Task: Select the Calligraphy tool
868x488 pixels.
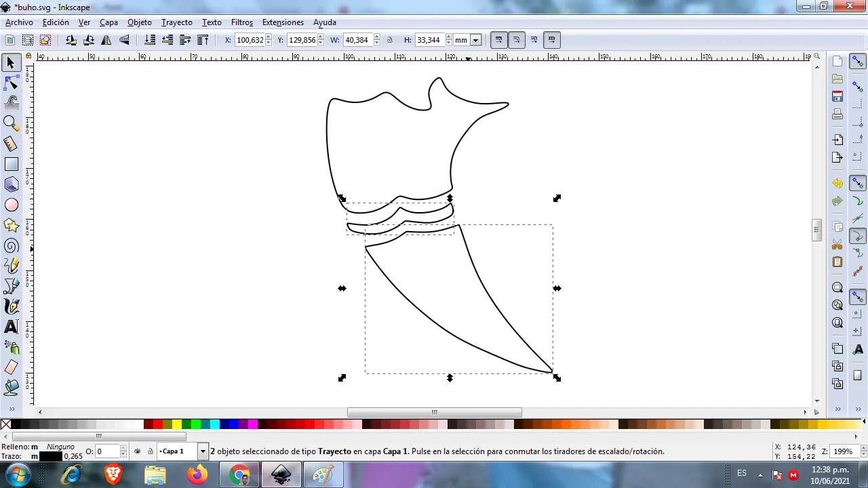Action: click(11, 306)
